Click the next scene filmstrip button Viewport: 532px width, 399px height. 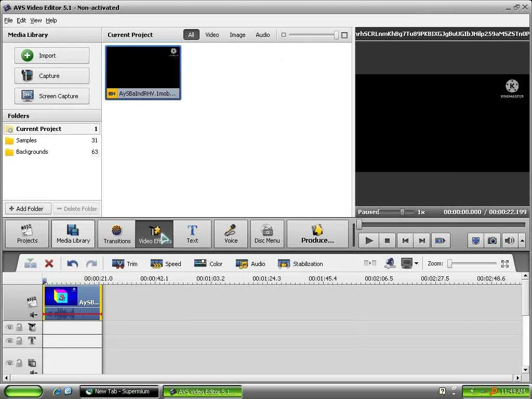[440, 241]
